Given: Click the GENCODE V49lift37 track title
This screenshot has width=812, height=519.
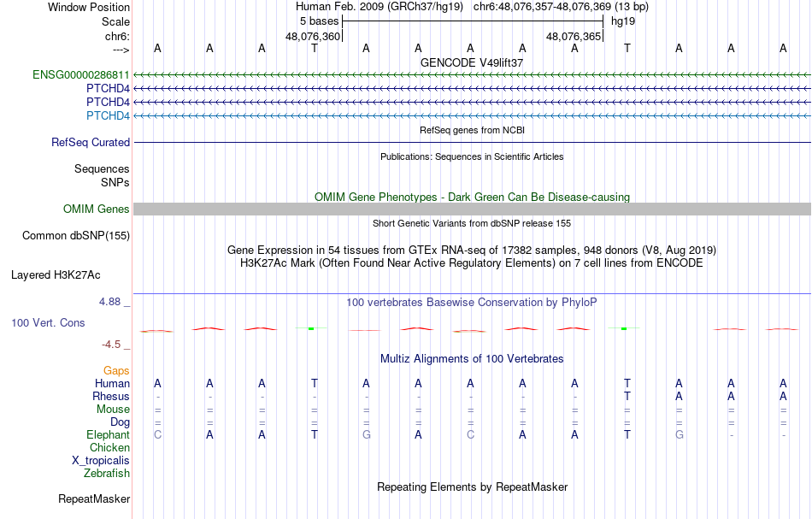Looking at the screenshot, I should click(472, 62).
